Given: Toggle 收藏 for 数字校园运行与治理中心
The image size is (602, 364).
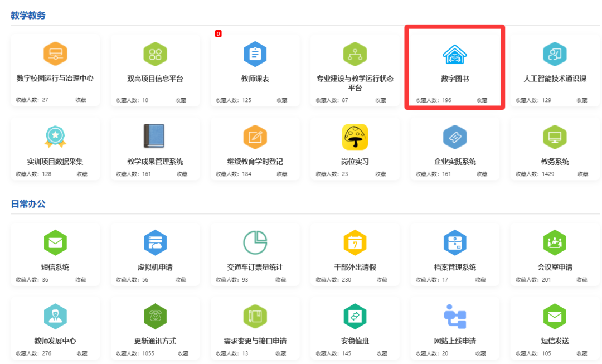Looking at the screenshot, I should [81, 100].
